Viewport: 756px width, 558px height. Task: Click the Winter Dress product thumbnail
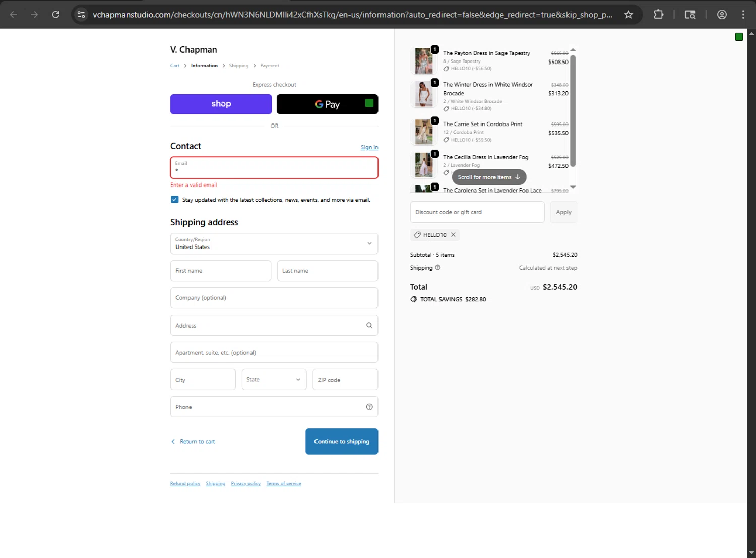(424, 94)
